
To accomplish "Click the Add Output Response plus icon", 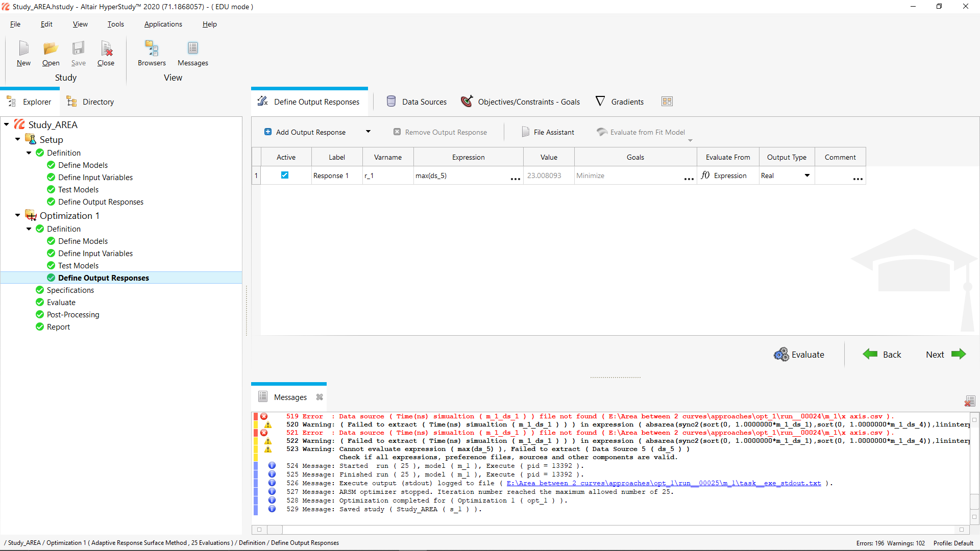I will pos(268,132).
